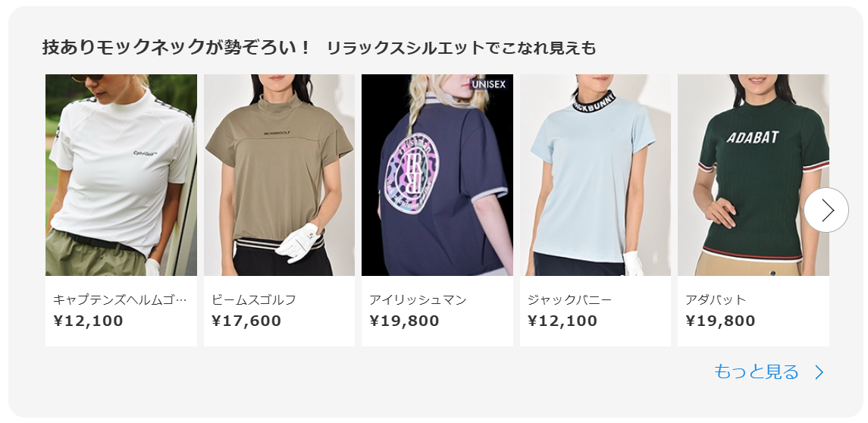Click the キャプテンズヘルムゴ… brand name
The image size is (868, 423).
[x=120, y=300]
